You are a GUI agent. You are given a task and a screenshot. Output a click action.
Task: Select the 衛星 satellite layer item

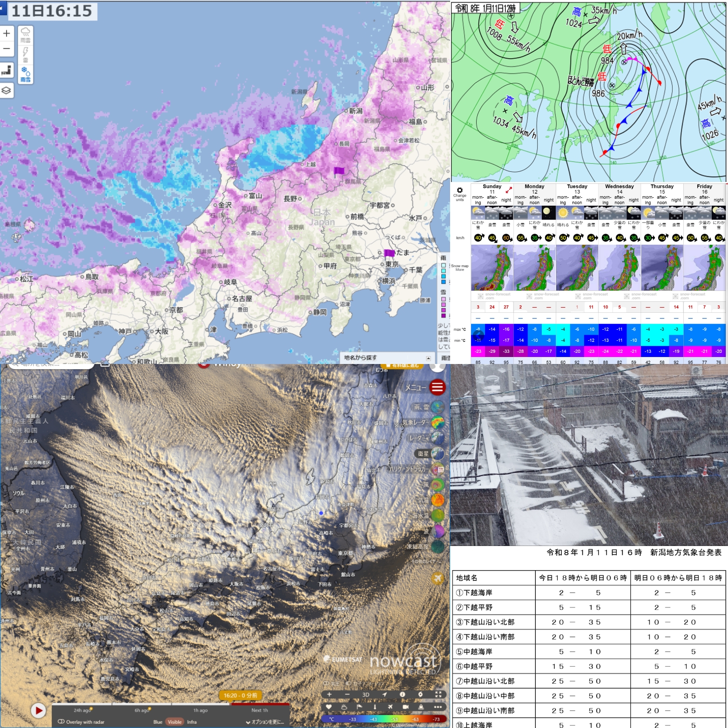point(438,453)
